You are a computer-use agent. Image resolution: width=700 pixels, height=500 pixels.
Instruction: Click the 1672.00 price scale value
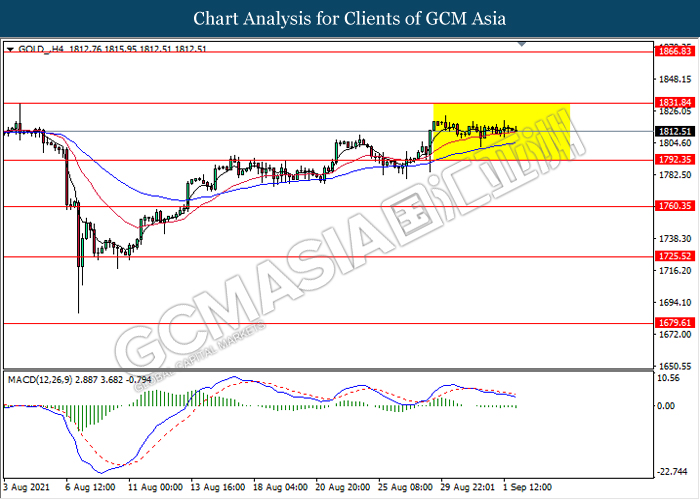[x=675, y=334]
